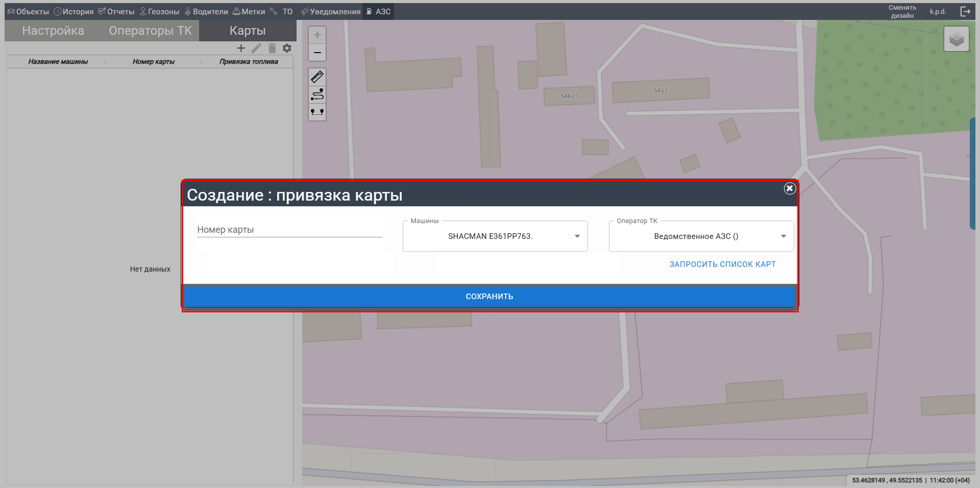
Task: Expand the Машины dropdown
Action: coord(577,236)
